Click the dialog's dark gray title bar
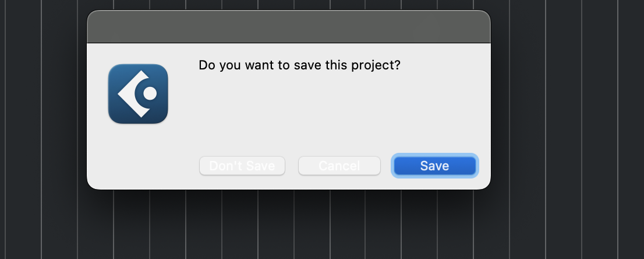Image resolution: width=644 pixels, height=259 pixels. click(288, 27)
